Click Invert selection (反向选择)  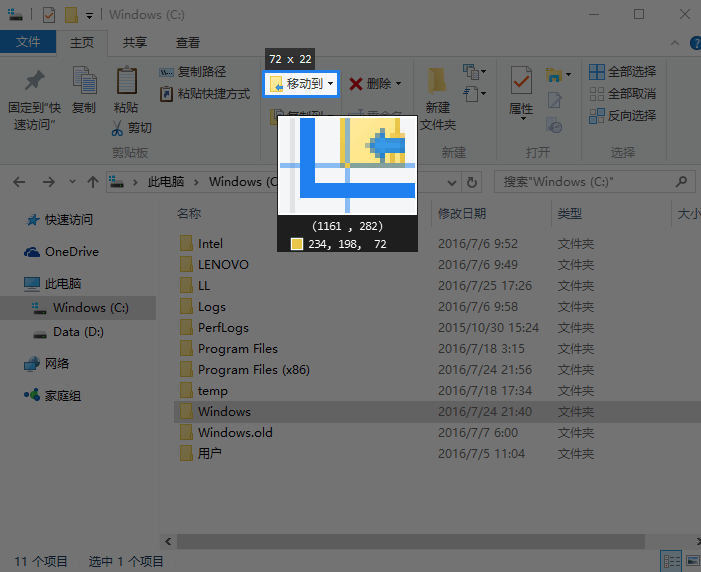coord(622,116)
